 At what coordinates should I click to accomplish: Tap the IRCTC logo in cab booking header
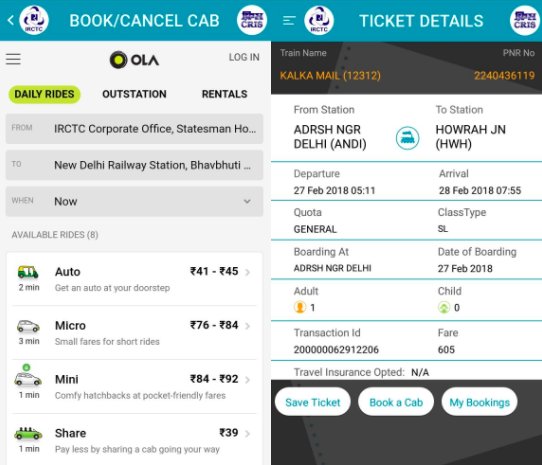coord(34,20)
